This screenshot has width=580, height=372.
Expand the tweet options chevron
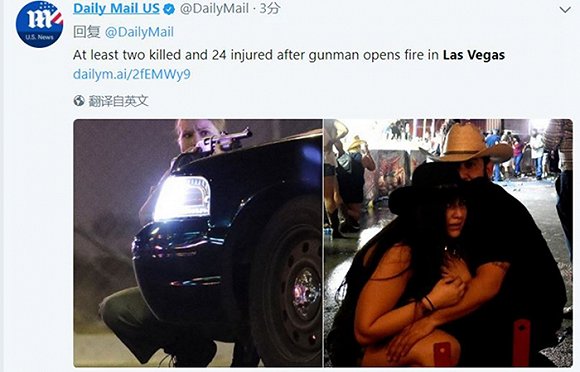click(565, 10)
